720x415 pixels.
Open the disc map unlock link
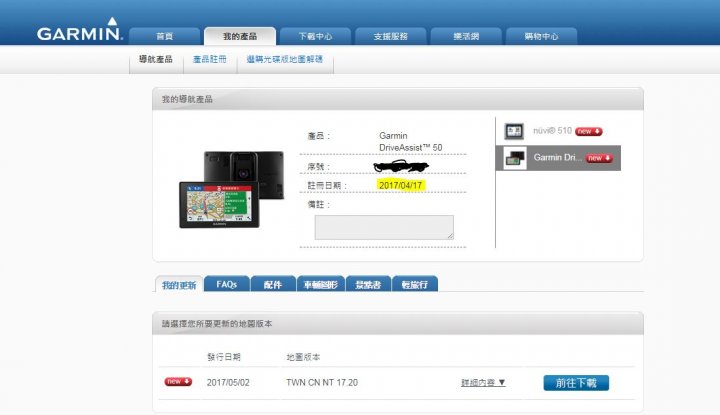[285, 59]
